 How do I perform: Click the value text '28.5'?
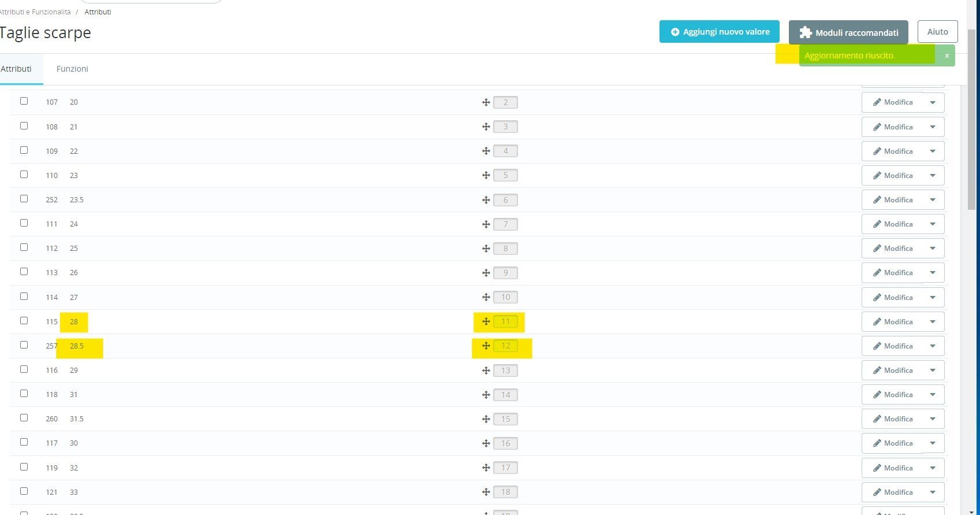coord(77,346)
